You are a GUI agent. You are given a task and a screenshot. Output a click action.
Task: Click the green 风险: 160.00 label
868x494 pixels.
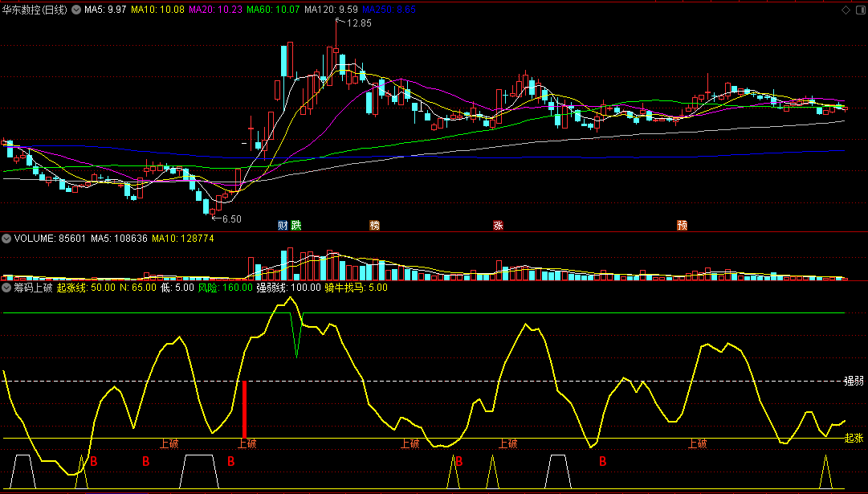coord(225,288)
